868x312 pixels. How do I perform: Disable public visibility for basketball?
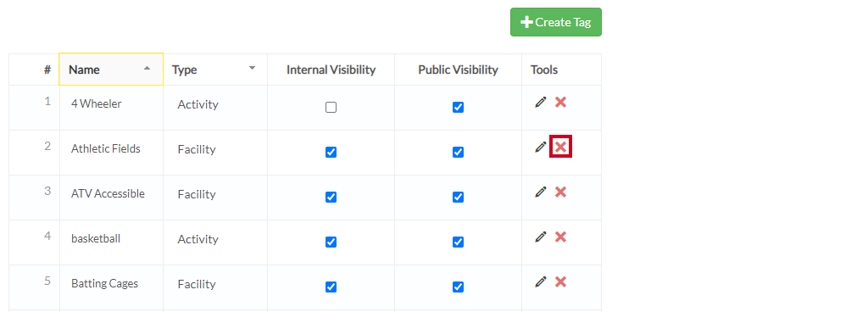458,242
